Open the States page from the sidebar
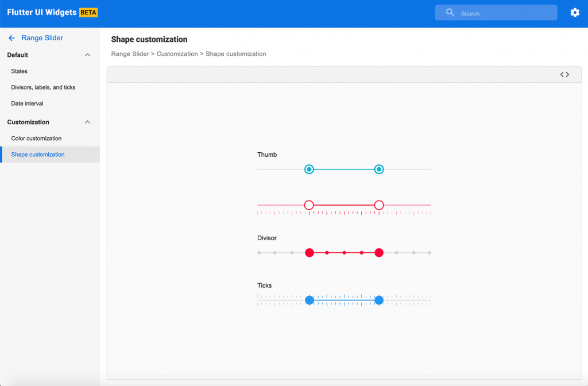 19,71
